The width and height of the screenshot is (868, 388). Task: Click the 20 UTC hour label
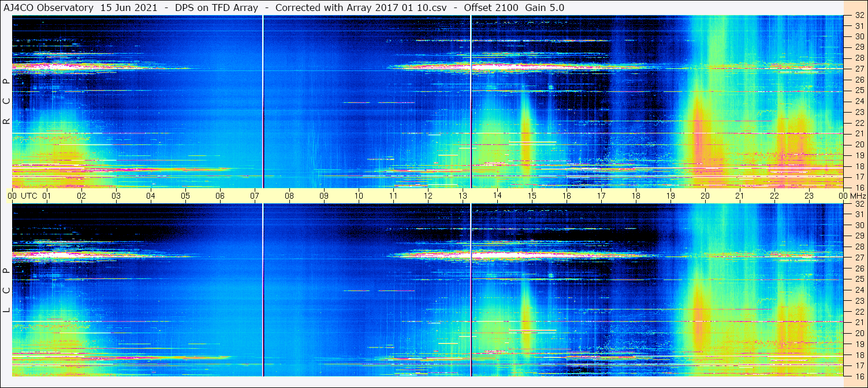click(x=705, y=196)
